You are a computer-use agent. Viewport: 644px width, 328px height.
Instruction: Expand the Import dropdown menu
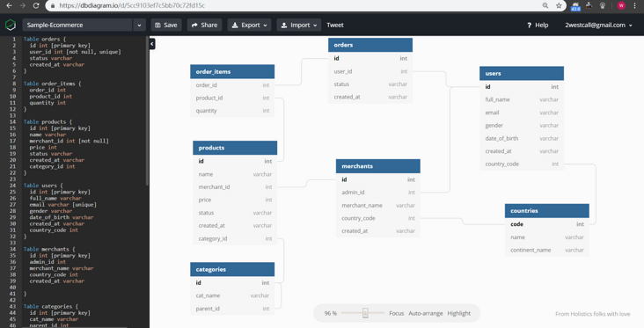[x=299, y=25]
